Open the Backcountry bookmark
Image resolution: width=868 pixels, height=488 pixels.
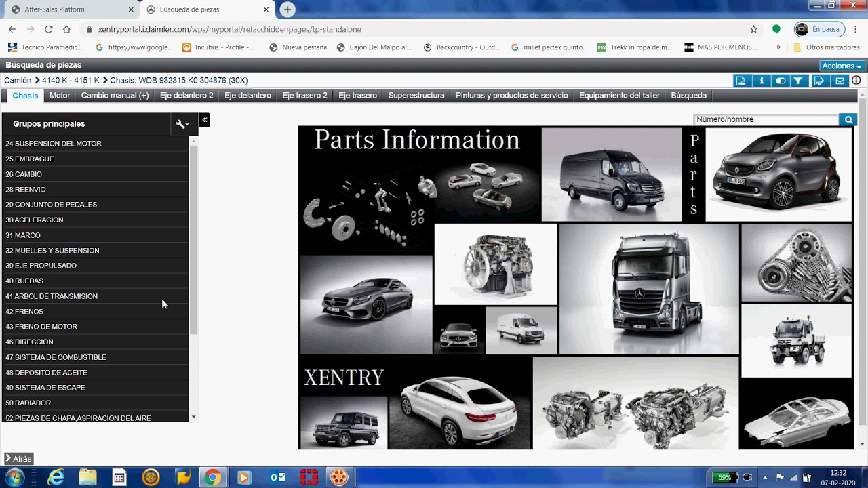[462, 47]
